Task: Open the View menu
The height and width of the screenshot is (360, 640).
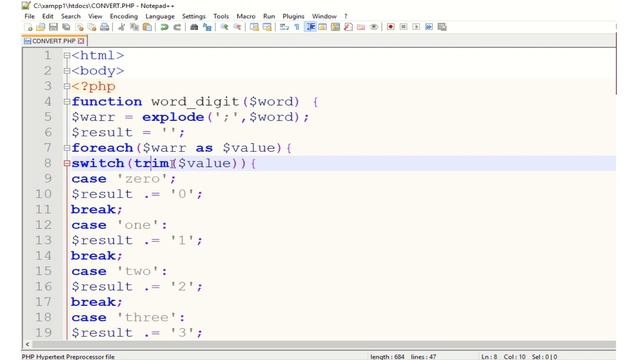Action: pyautogui.click(x=95, y=16)
